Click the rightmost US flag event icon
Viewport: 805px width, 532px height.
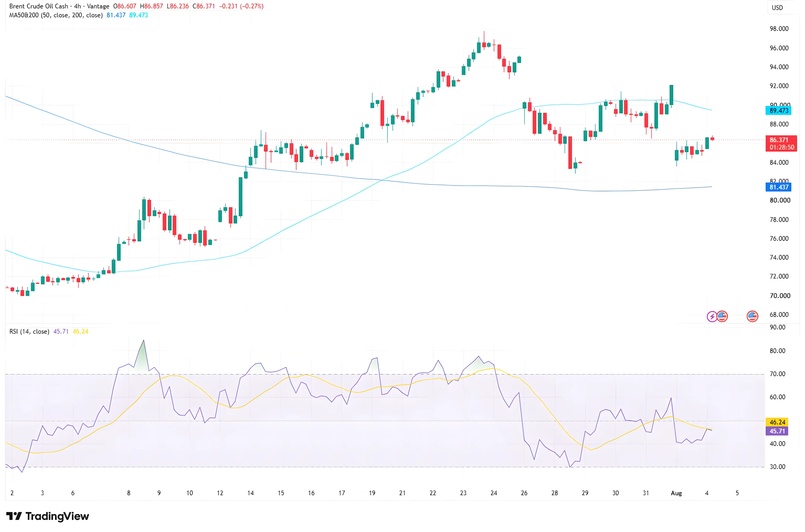[752, 317]
